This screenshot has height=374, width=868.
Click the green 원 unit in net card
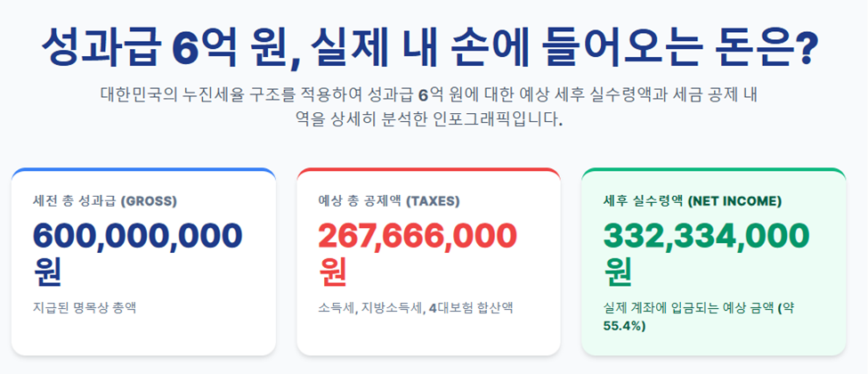[x=618, y=272]
